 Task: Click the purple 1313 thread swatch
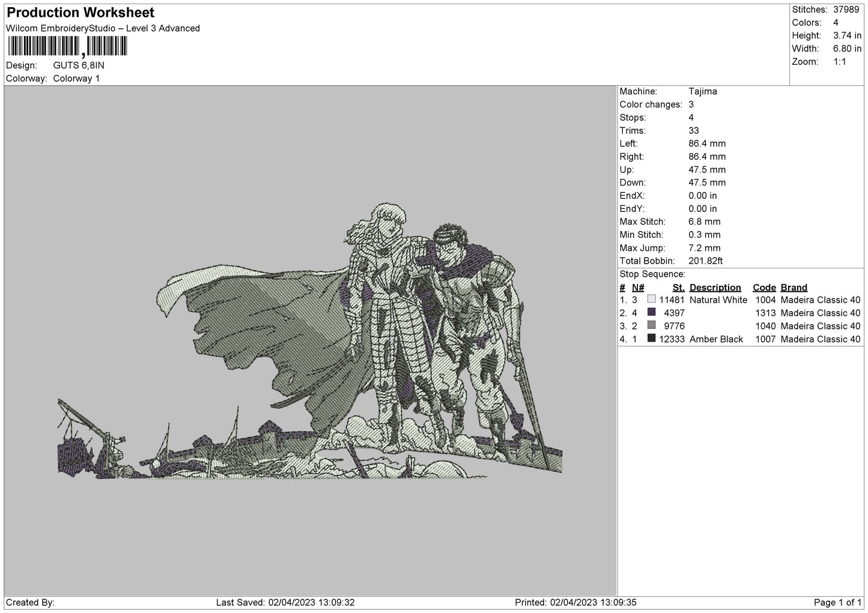click(x=651, y=312)
